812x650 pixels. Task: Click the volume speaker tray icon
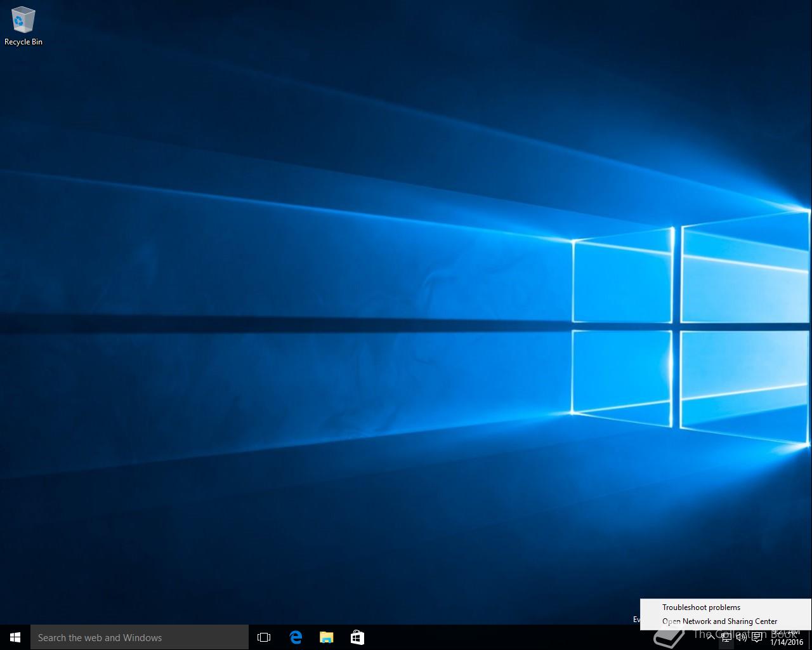pyautogui.click(x=741, y=638)
